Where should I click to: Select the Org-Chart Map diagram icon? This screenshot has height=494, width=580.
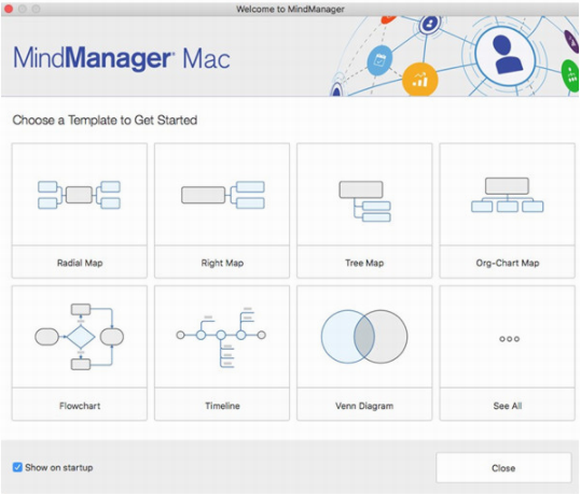507,195
